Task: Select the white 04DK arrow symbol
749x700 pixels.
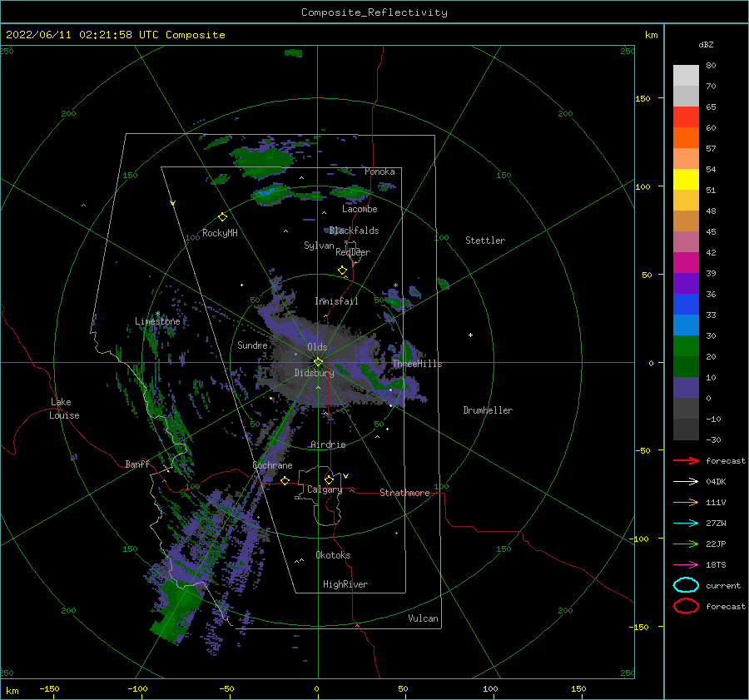Action: [686, 481]
